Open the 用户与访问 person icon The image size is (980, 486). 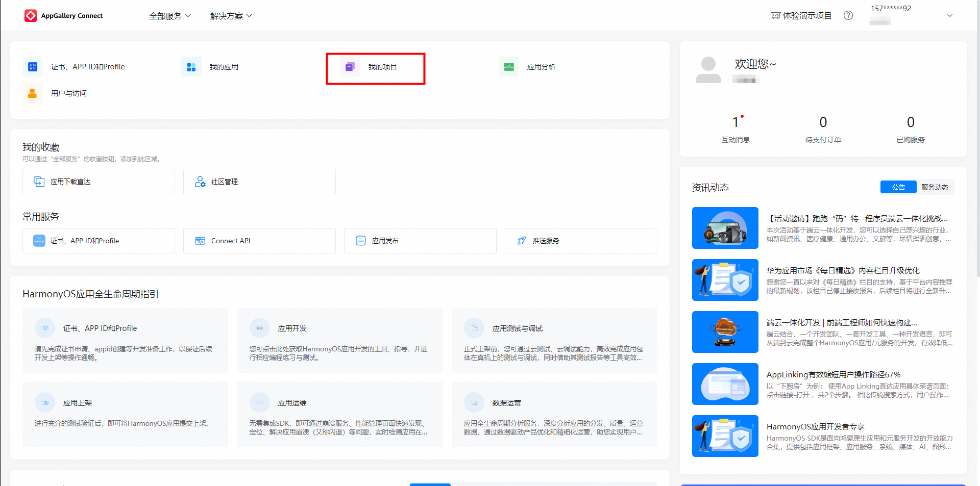pyautogui.click(x=33, y=93)
